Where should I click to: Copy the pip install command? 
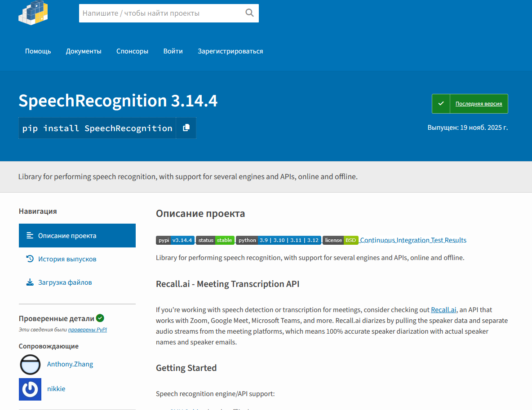tap(186, 128)
